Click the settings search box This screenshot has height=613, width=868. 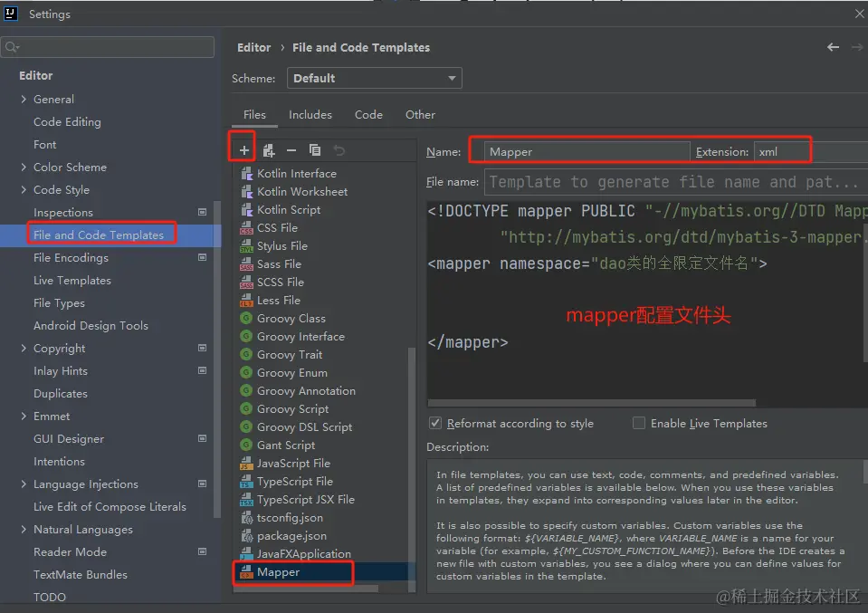[108, 48]
